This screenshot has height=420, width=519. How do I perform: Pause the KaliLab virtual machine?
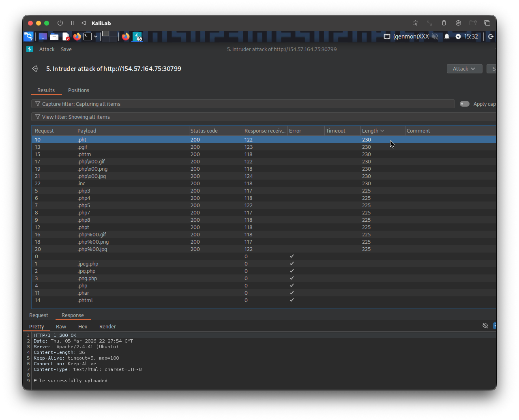[x=72, y=23]
